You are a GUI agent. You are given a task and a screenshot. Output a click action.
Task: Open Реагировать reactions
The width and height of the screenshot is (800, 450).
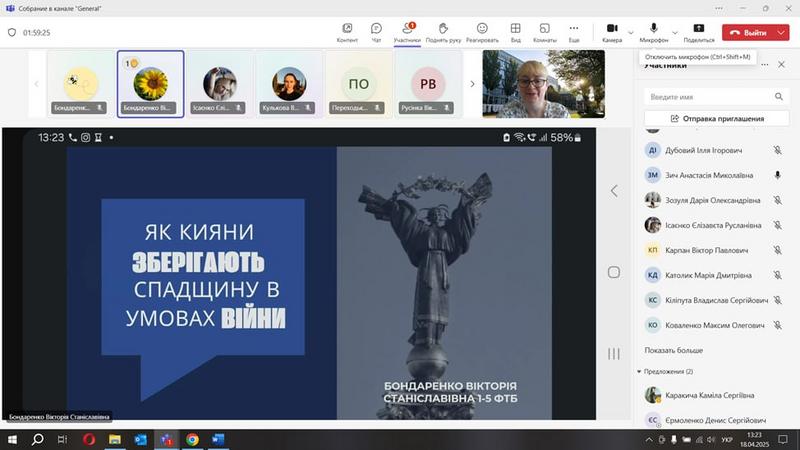pyautogui.click(x=482, y=33)
